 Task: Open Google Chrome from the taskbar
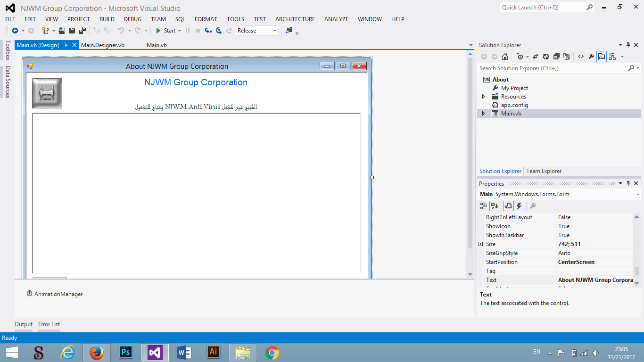pyautogui.click(x=272, y=353)
